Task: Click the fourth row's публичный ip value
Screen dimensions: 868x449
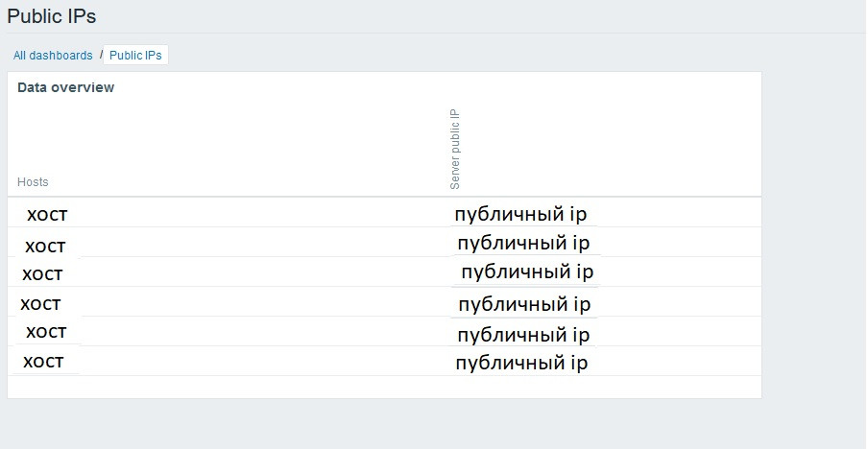Action: [x=524, y=305]
